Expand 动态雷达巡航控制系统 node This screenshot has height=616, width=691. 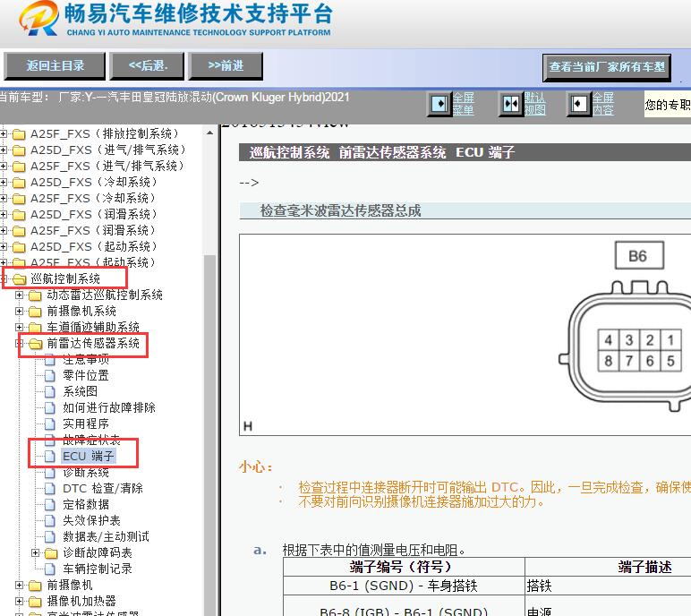[x=20, y=295]
